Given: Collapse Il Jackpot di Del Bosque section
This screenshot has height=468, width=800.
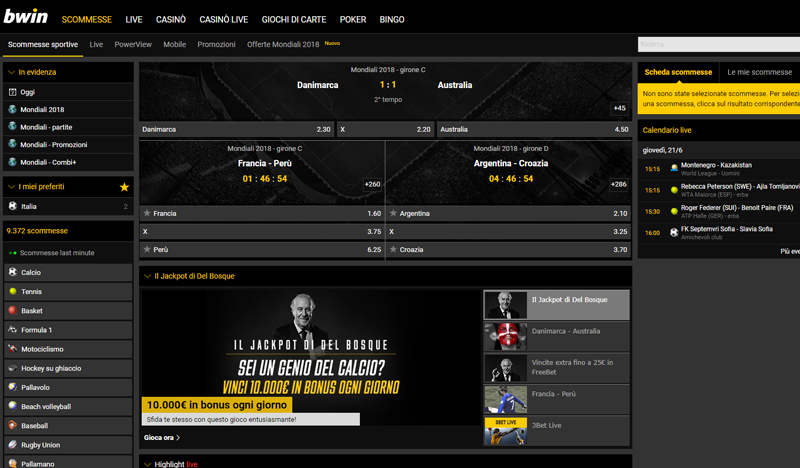Looking at the screenshot, I should tap(147, 275).
